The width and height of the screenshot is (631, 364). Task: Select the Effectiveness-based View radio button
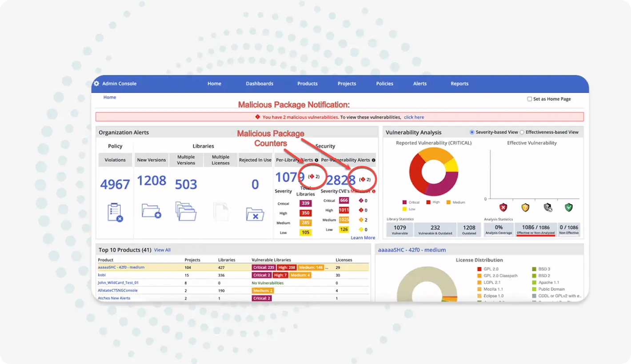522,132
